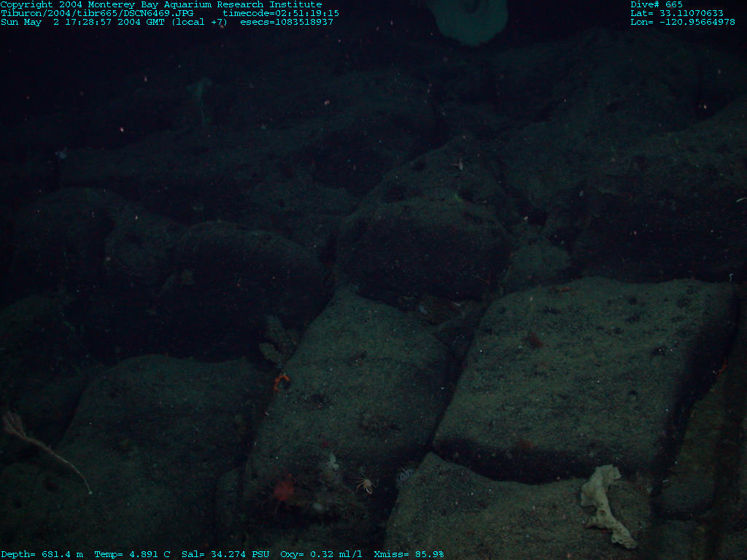This screenshot has height=560, width=747.
Task: Click the 'Depth= 681.4 m' readout
Action: tap(42, 554)
